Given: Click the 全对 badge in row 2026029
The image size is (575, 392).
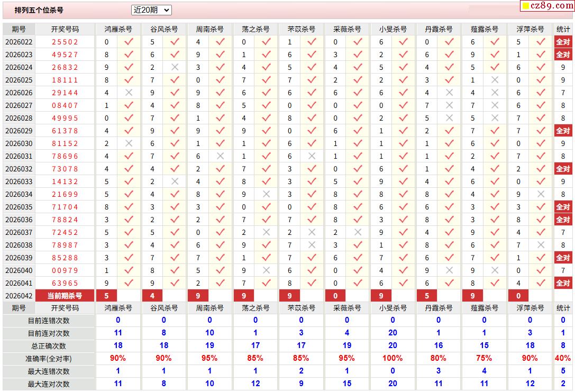Looking at the screenshot, I should 563,131.
